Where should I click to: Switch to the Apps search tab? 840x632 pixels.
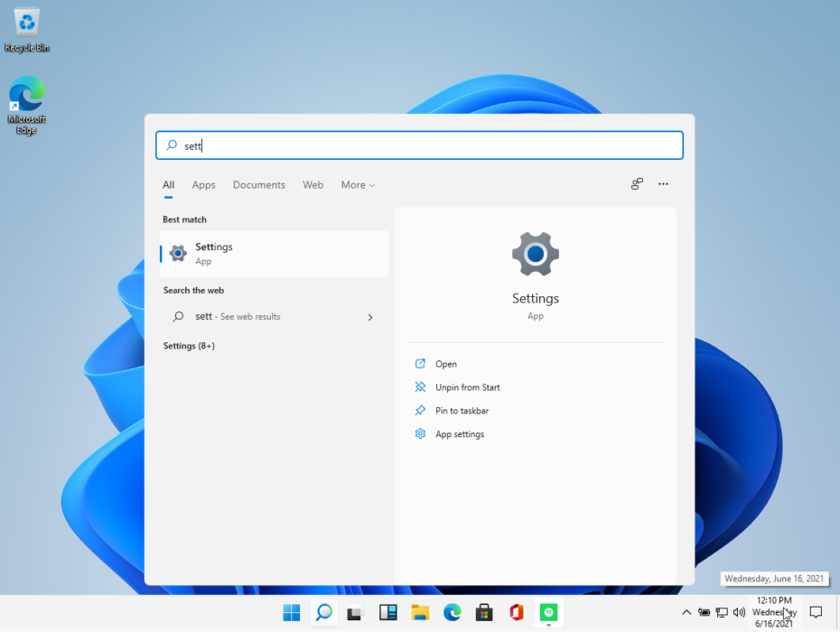coord(203,184)
